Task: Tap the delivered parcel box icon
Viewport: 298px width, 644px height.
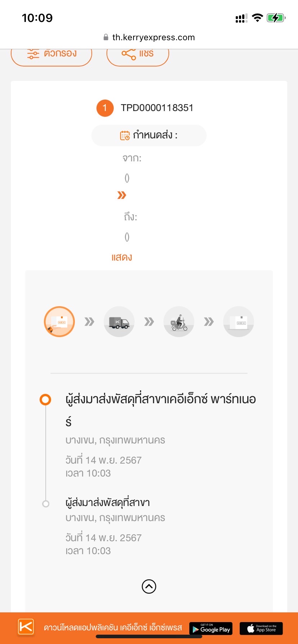Action: [x=239, y=322]
